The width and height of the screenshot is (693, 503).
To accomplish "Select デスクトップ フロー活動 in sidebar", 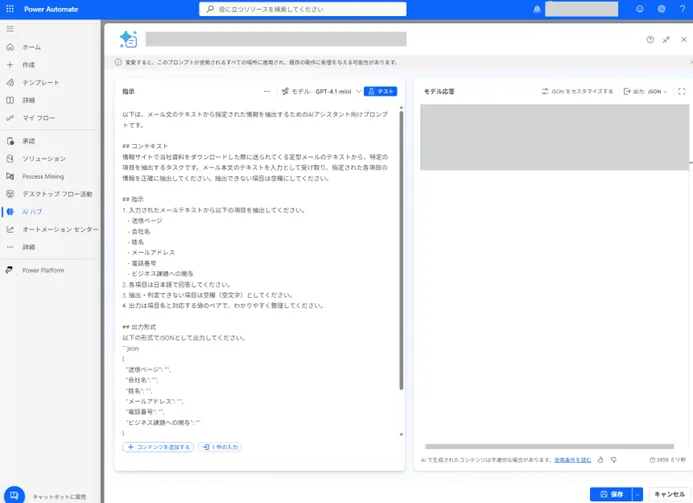I will click(x=57, y=193).
